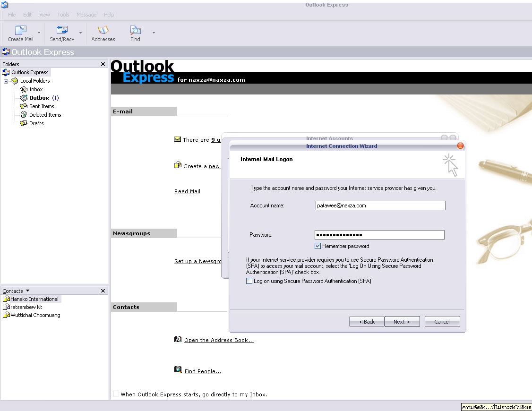Click the Next button in wizard
This screenshot has height=411, width=532.
[402, 321]
